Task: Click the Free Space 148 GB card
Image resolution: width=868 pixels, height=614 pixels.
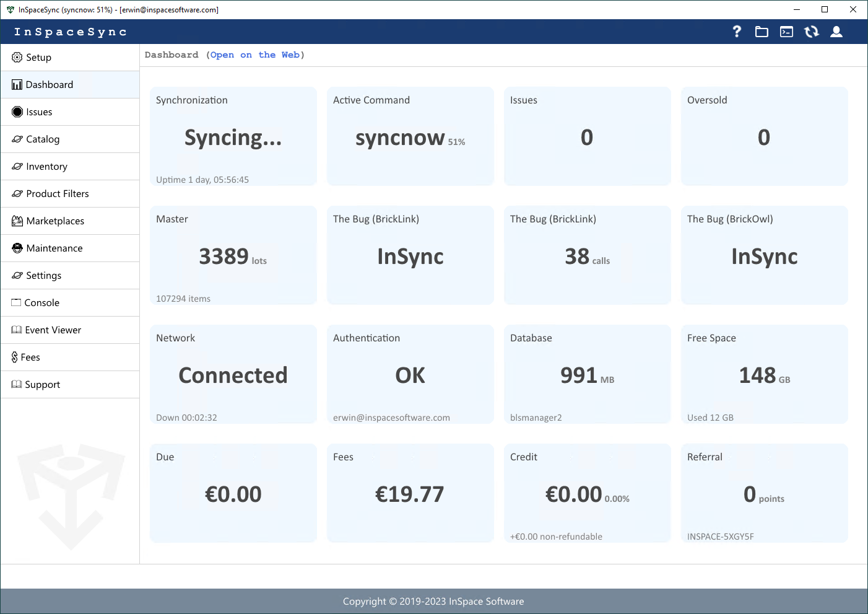Action: pyautogui.click(x=764, y=374)
